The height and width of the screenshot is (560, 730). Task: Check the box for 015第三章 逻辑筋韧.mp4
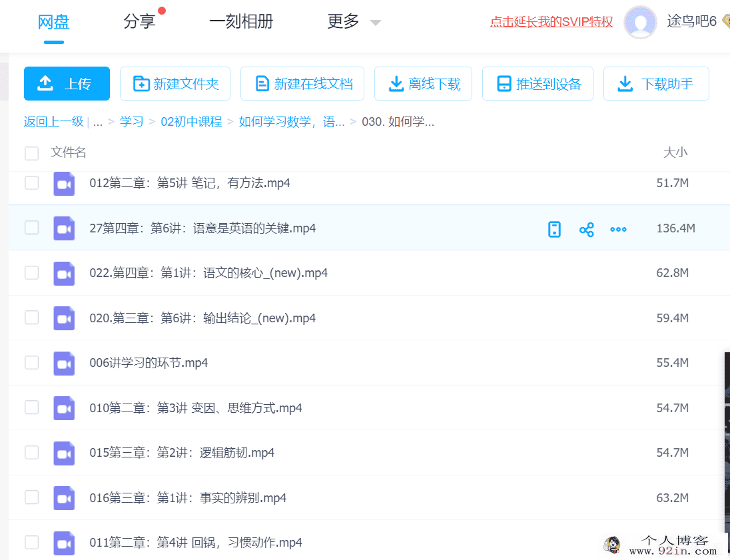(x=32, y=452)
